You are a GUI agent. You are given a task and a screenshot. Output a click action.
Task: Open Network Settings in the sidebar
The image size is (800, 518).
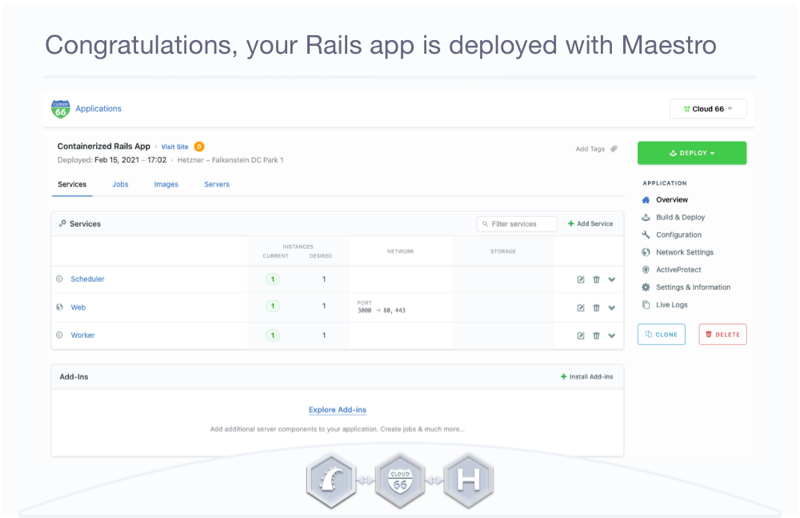(x=685, y=252)
